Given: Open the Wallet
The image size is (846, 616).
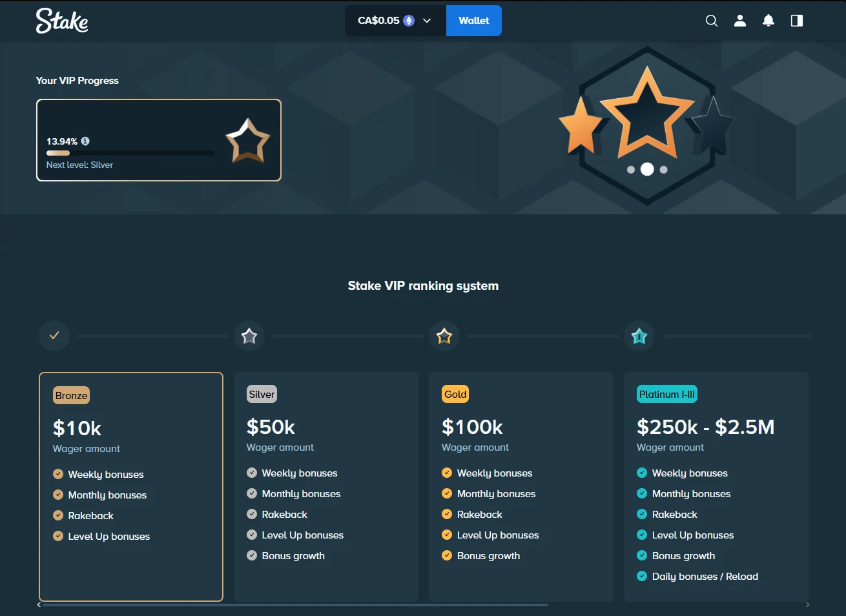Looking at the screenshot, I should (x=474, y=21).
